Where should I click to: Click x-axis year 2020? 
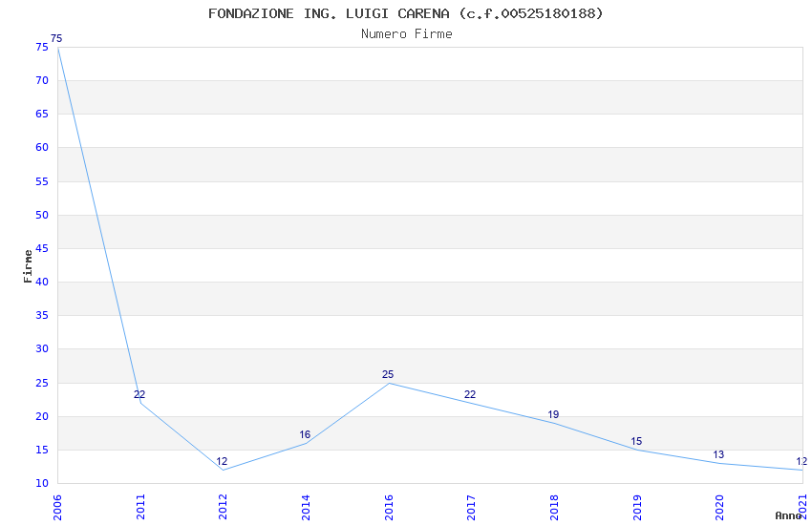tap(719, 508)
